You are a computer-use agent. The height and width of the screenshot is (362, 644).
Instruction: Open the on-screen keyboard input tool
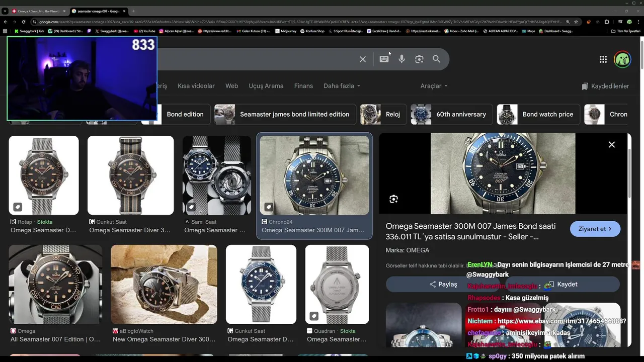click(x=384, y=59)
